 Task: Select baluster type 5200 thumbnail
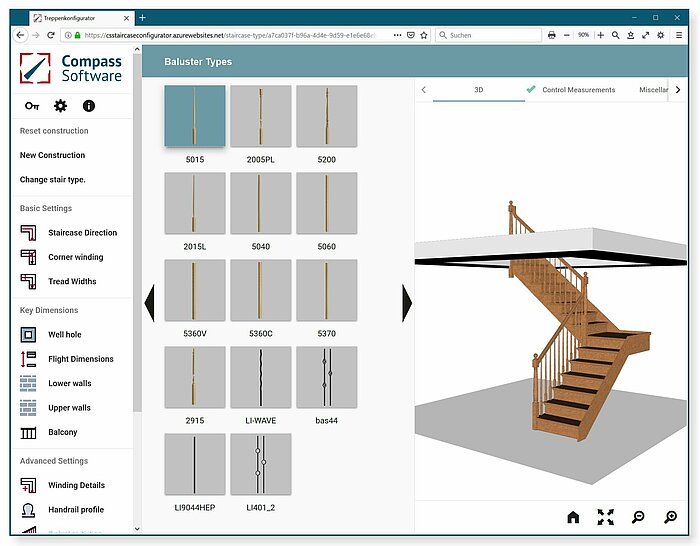coord(327,116)
